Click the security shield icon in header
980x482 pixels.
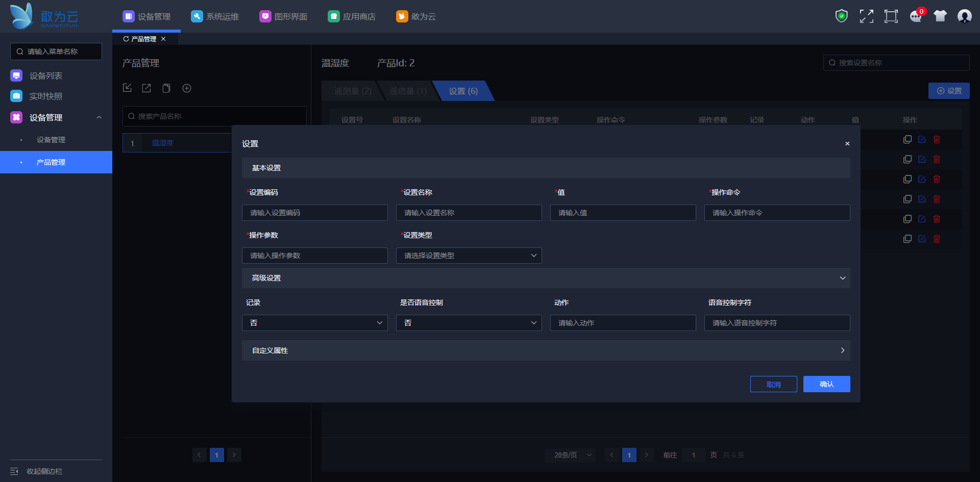click(x=841, y=16)
